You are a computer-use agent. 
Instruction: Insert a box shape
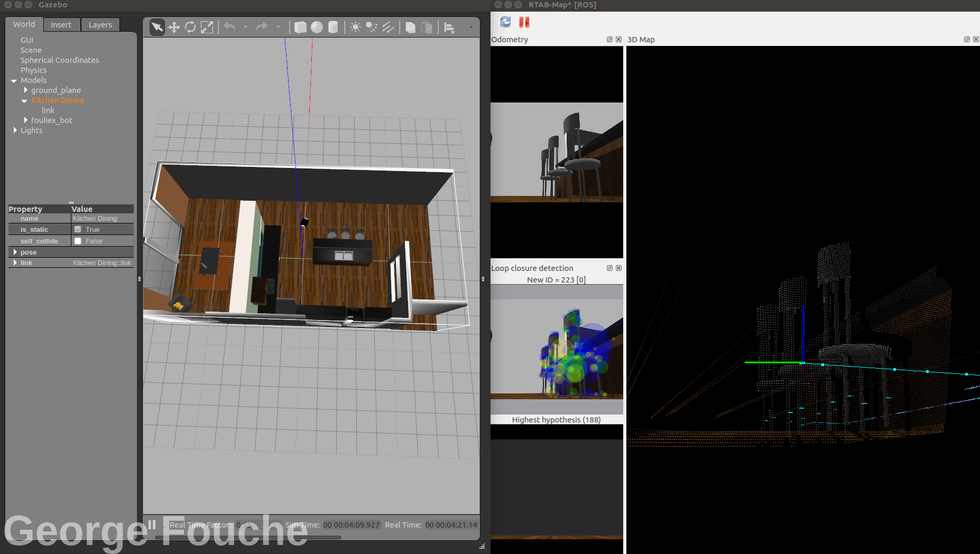300,27
